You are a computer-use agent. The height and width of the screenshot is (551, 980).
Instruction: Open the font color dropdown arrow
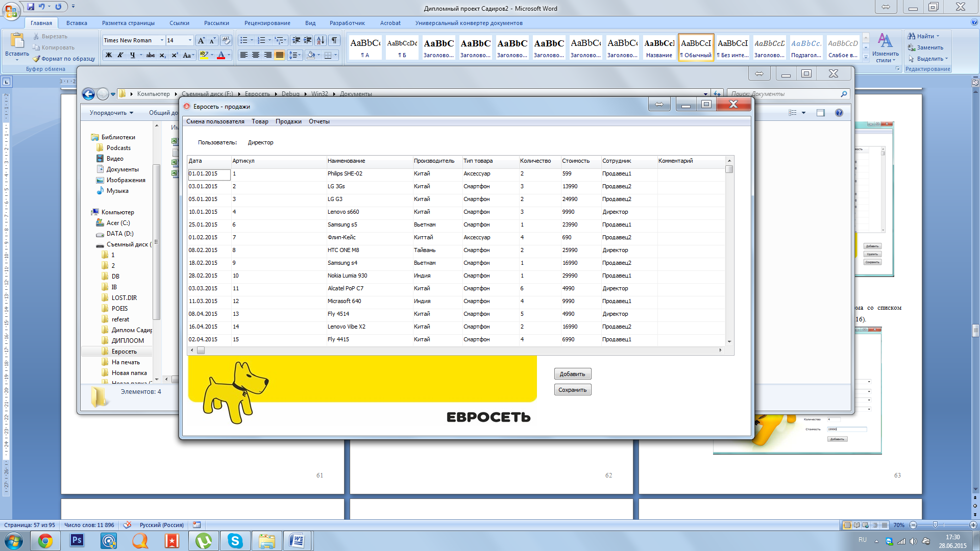pos(229,55)
